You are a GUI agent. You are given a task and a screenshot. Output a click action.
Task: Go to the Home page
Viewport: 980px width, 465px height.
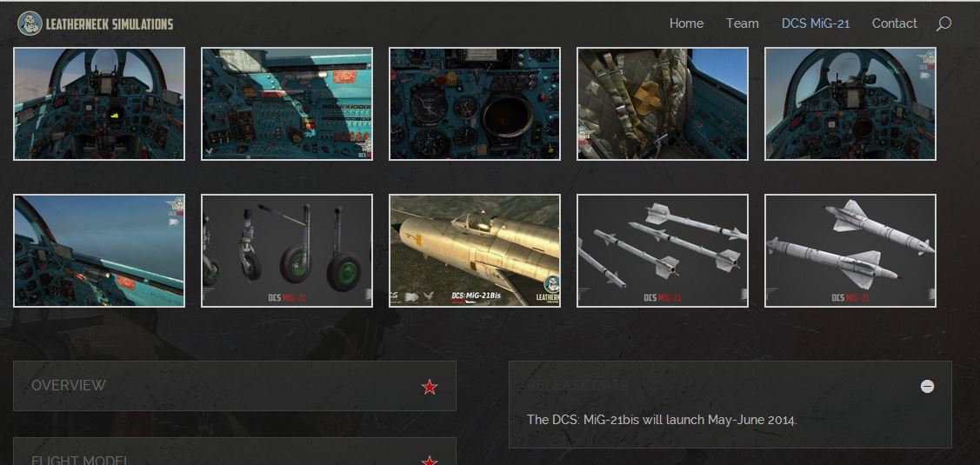[x=686, y=23]
